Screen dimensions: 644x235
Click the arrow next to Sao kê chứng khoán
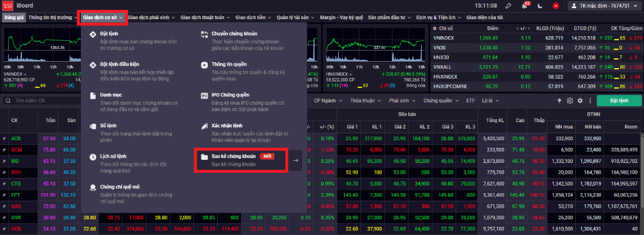click(x=295, y=161)
